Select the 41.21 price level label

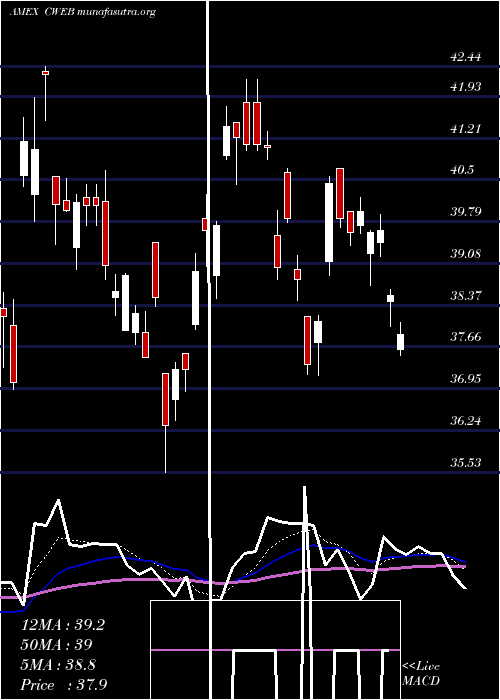(x=466, y=129)
